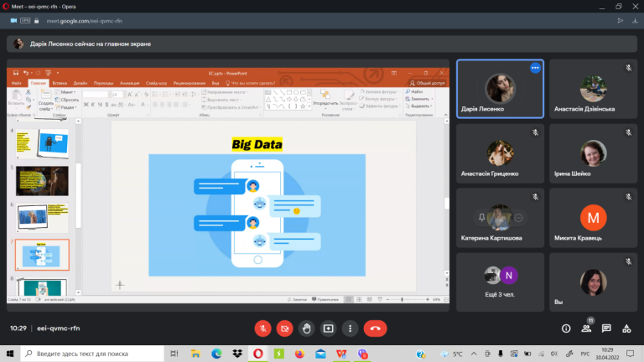Viewport: 644px width, 362px height.
Task: Toggle the microphone mute button
Action: point(262,328)
